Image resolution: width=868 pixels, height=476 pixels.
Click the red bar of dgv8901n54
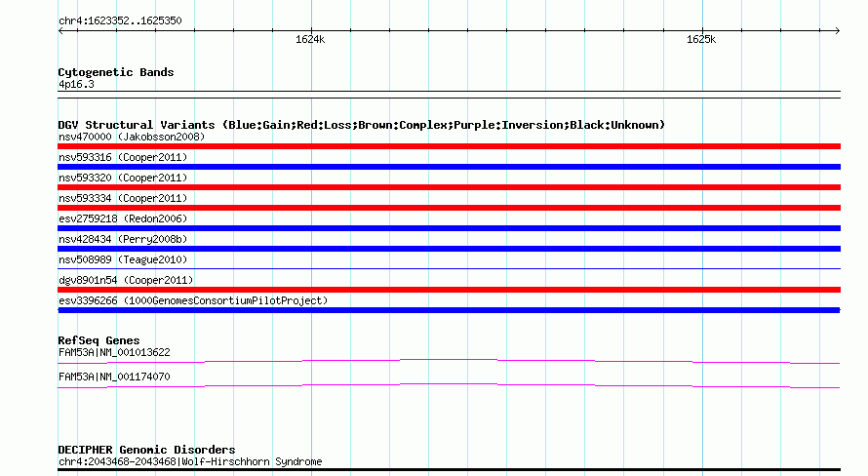[x=449, y=290]
